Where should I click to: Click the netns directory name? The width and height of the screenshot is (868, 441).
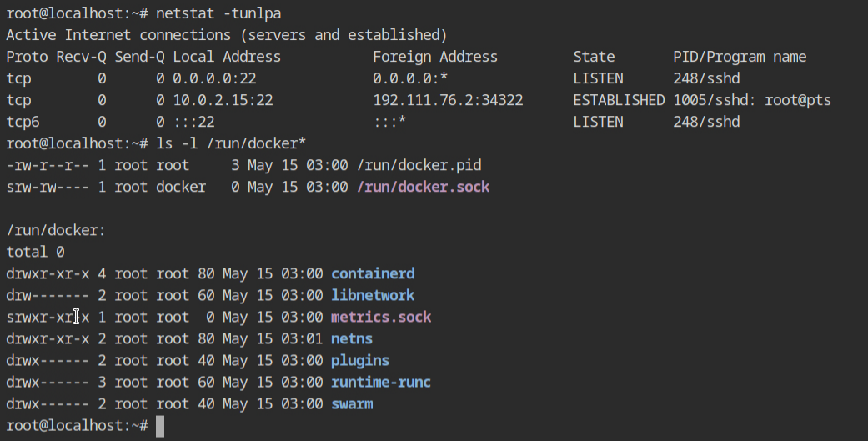(x=352, y=338)
